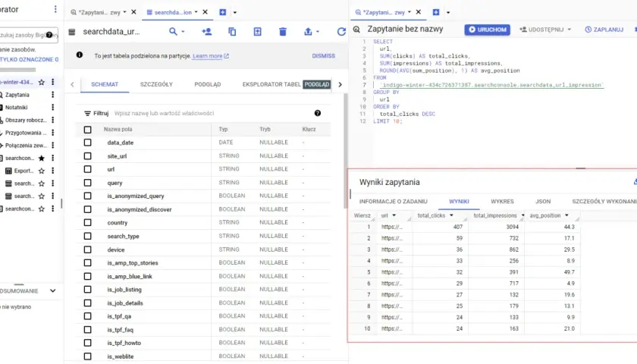Screen dimensions: 637x364
Task: Check the is_anonymized_query checkbox
Action: 87,196
